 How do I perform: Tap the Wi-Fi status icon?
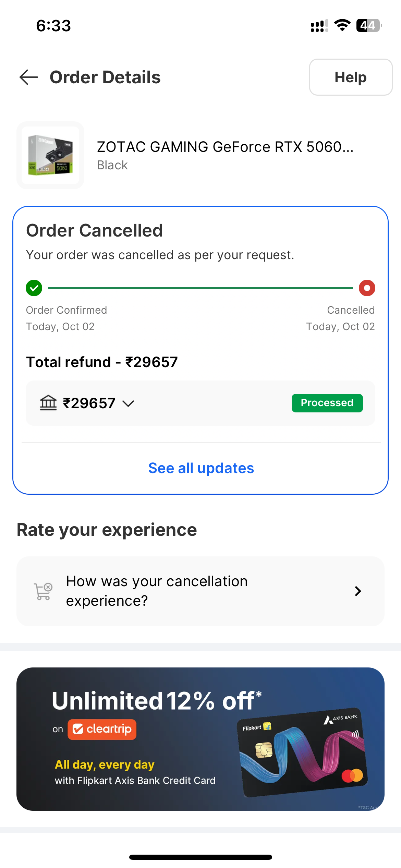(342, 25)
